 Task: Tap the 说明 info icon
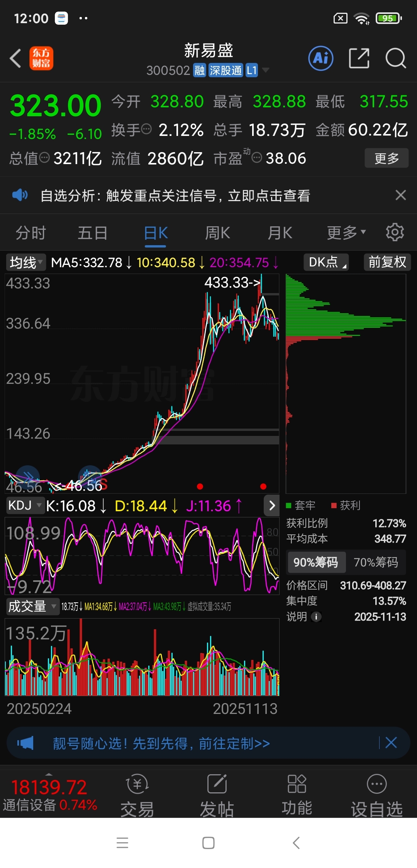(316, 617)
